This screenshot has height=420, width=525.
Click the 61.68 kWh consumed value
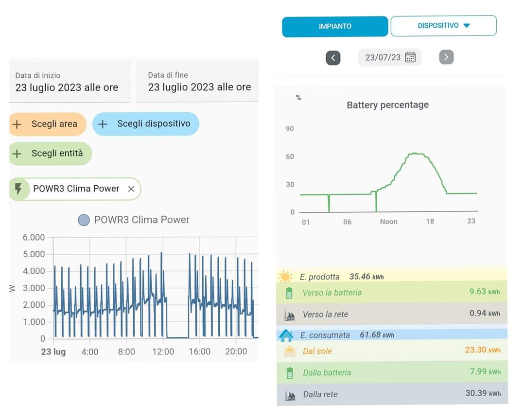[x=377, y=335]
